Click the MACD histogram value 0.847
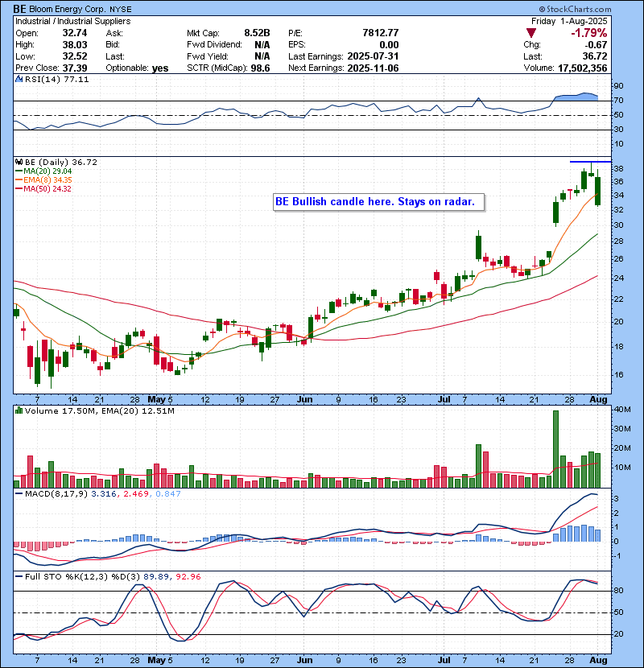Screen dimensions: 644x668 [x=168, y=494]
